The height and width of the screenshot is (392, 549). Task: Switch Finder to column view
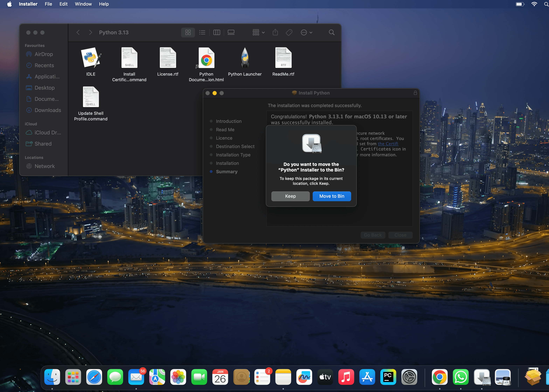pyautogui.click(x=217, y=32)
